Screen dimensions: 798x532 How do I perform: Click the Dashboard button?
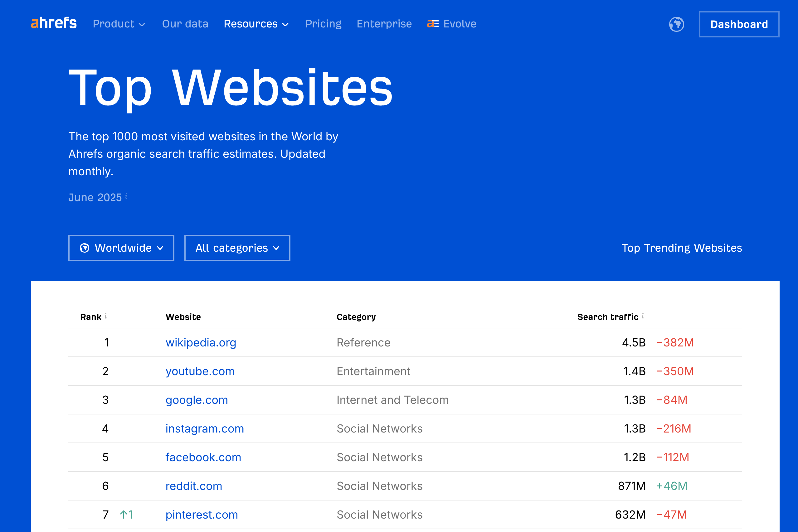coord(739,24)
